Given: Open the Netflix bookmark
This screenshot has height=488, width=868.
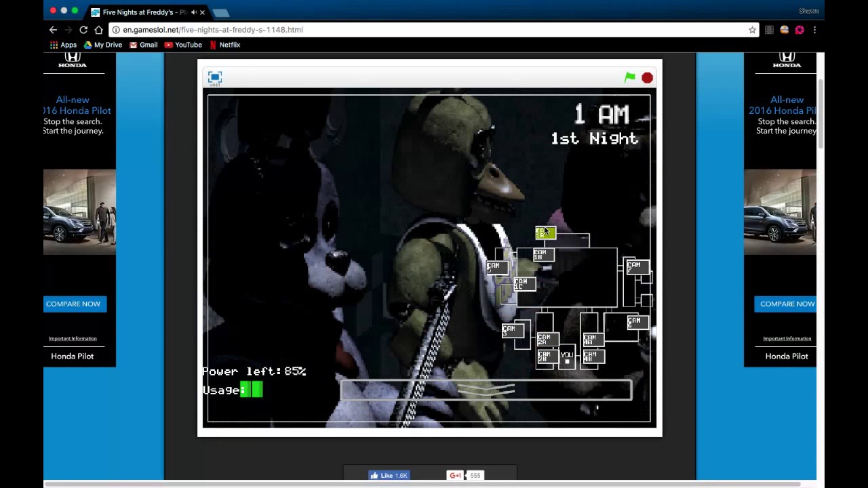Looking at the screenshot, I should (x=225, y=45).
